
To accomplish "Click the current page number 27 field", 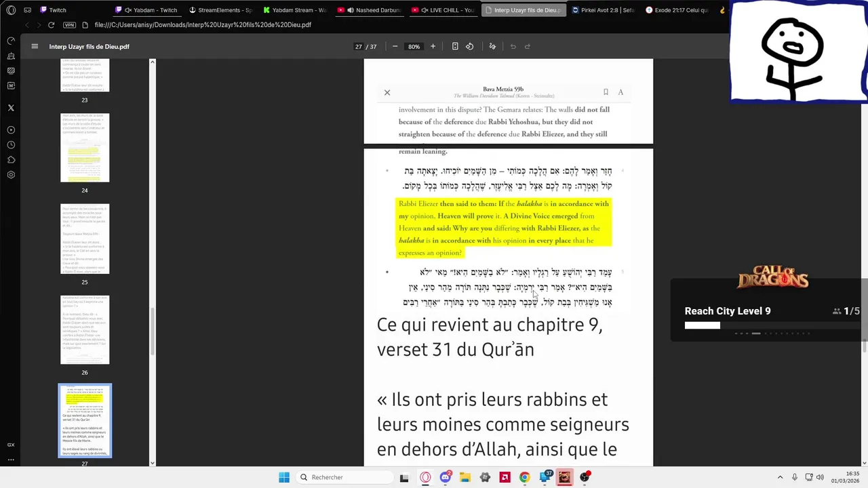I will tap(358, 47).
